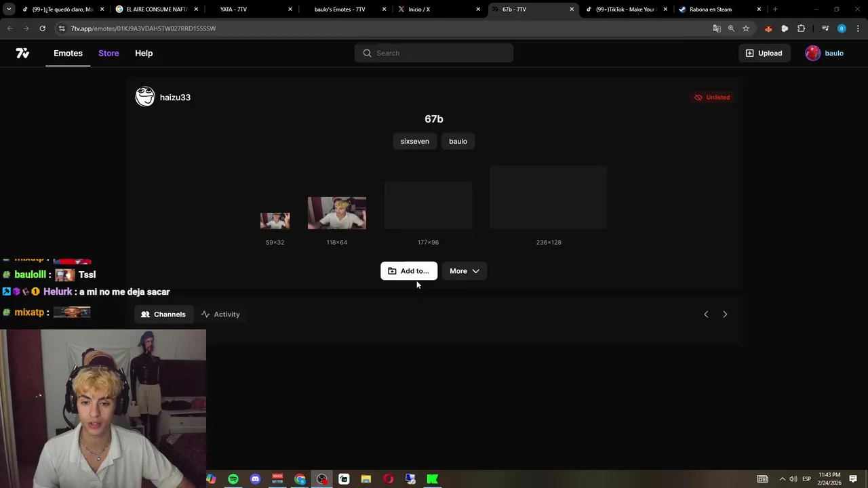Switch to the Channels tab
Viewport: 868px width, 488px height.
[163, 314]
